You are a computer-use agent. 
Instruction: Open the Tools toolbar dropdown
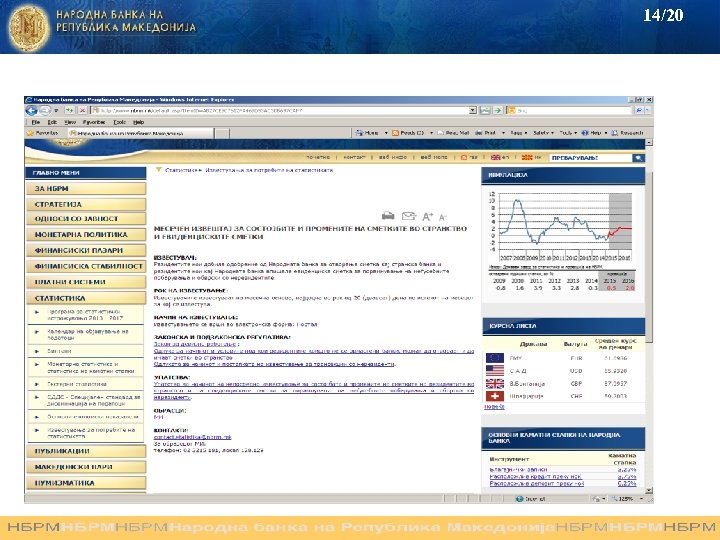coord(568,133)
